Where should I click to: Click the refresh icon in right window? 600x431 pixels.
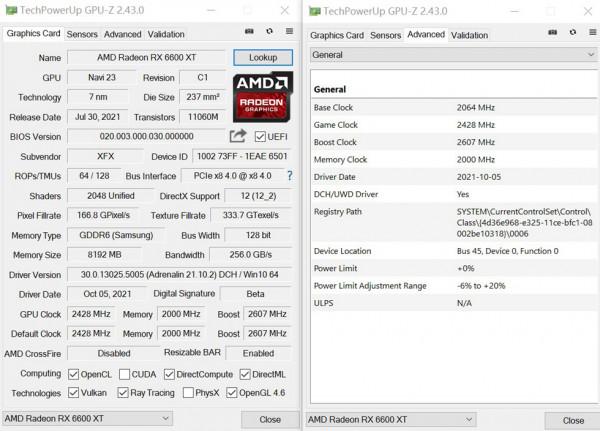click(572, 32)
